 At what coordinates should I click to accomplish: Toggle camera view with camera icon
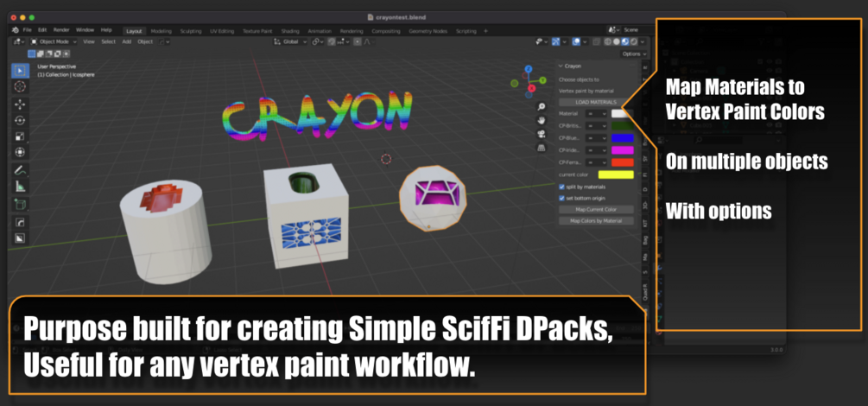click(542, 134)
